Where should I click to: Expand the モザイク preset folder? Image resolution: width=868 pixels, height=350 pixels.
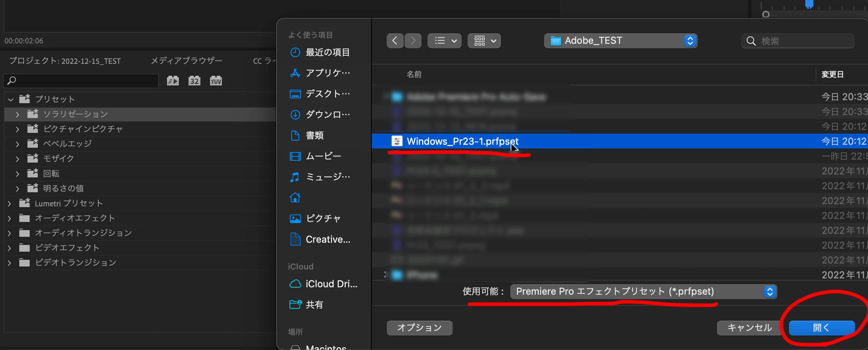point(17,159)
